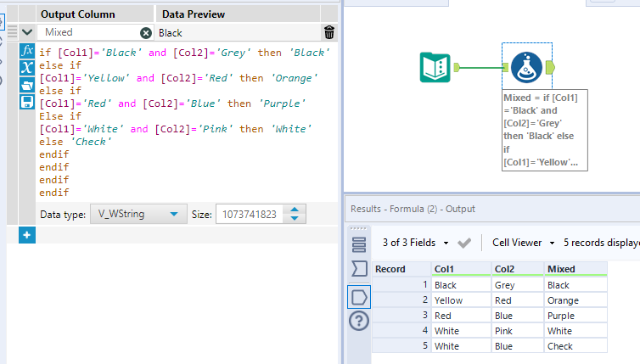The image size is (640, 364).
Task: Save the expression with the floppy disk icon
Action: click(x=27, y=102)
